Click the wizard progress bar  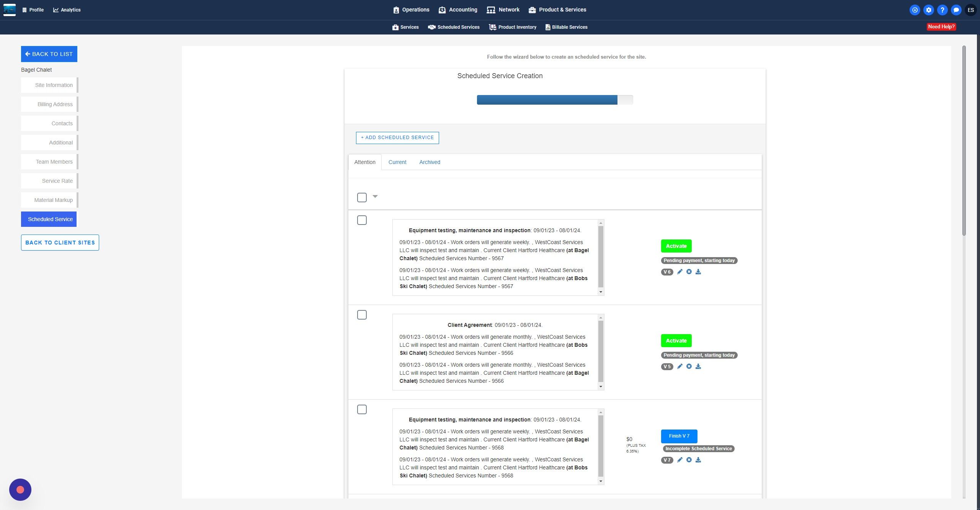[555, 100]
